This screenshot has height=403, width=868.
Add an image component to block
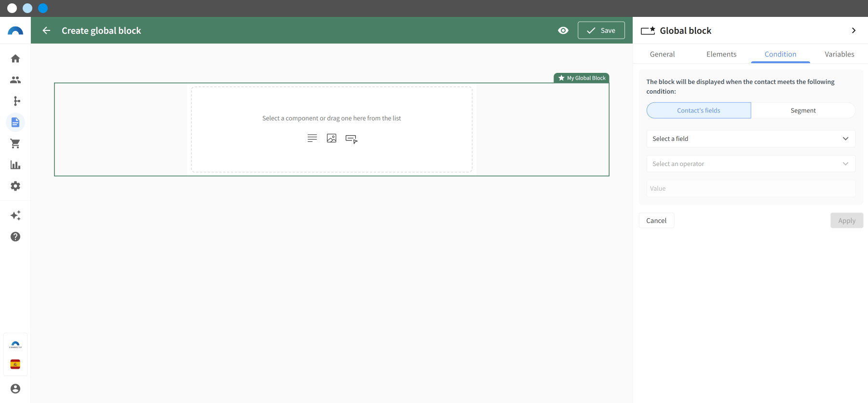(332, 139)
